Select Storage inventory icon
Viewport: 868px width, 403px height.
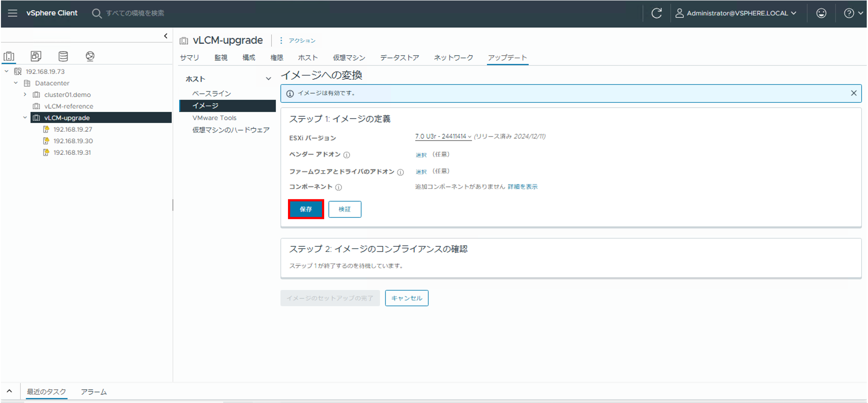(x=63, y=56)
